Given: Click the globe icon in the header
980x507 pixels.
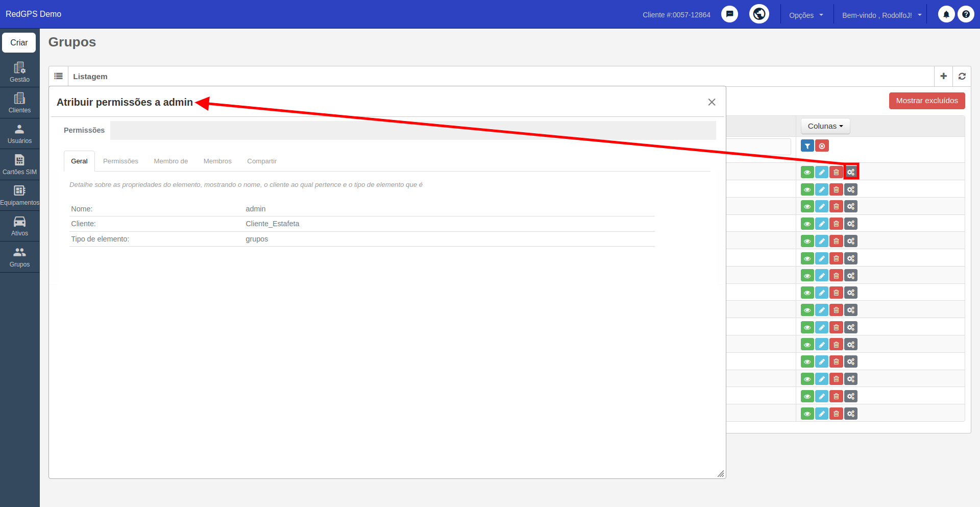Looking at the screenshot, I should [x=759, y=14].
